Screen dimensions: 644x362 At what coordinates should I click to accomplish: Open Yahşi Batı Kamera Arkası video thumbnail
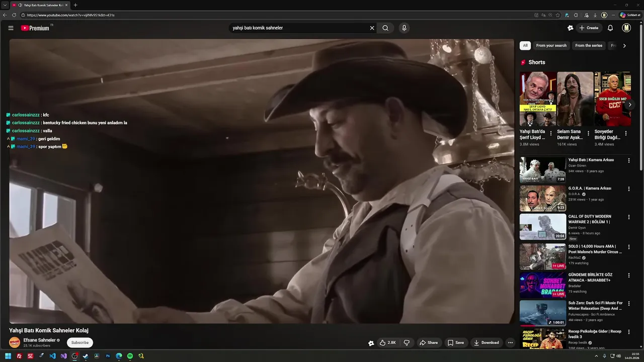coord(543,170)
